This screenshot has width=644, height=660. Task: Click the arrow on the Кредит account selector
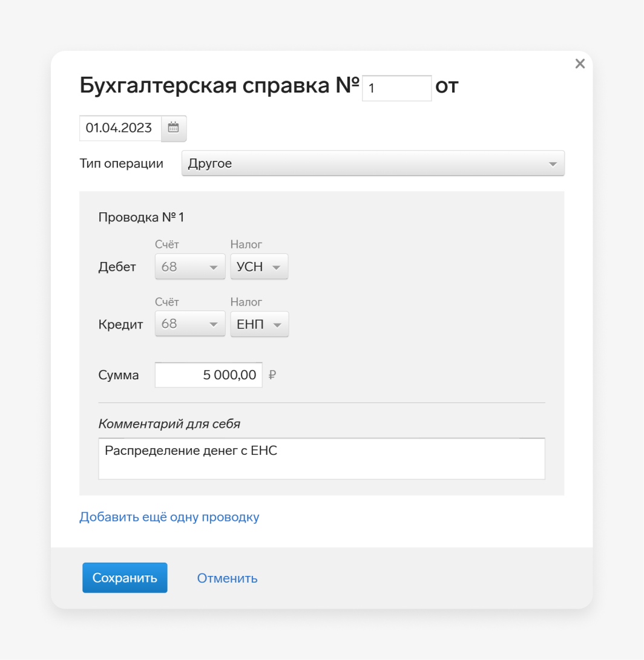pos(214,324)
